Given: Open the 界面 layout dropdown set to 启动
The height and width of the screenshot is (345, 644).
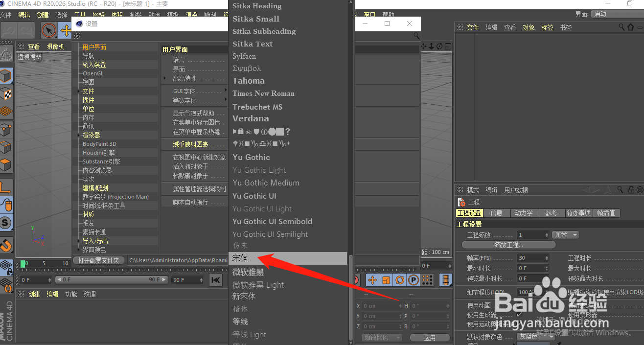Looking at the screenshot, I should 617,14.
